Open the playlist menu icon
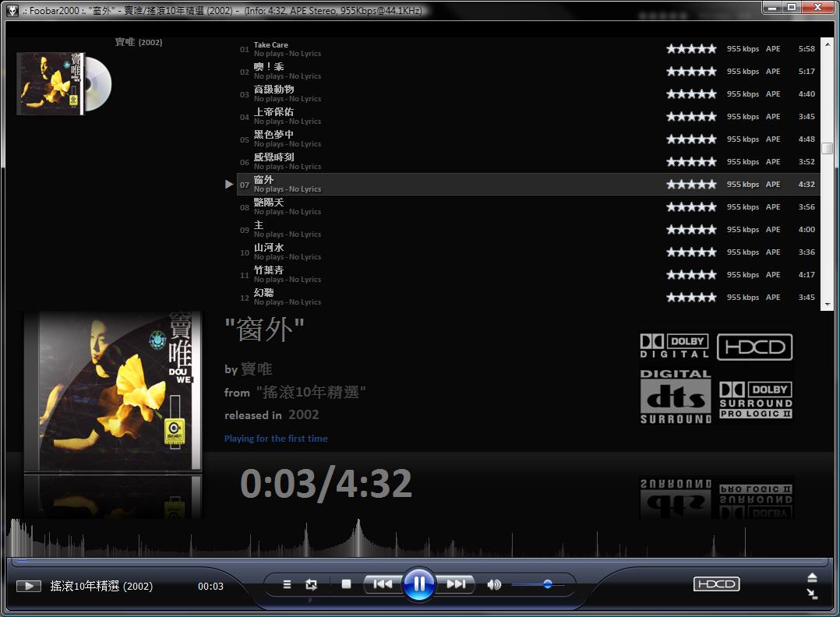The height and width of the screenshot is (617, 840). point(287,584)
